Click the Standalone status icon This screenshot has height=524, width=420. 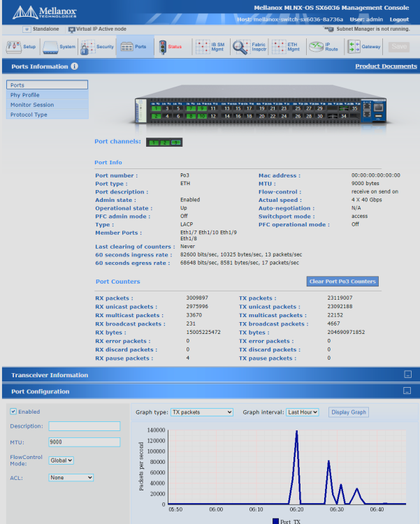tap(27, 29)
